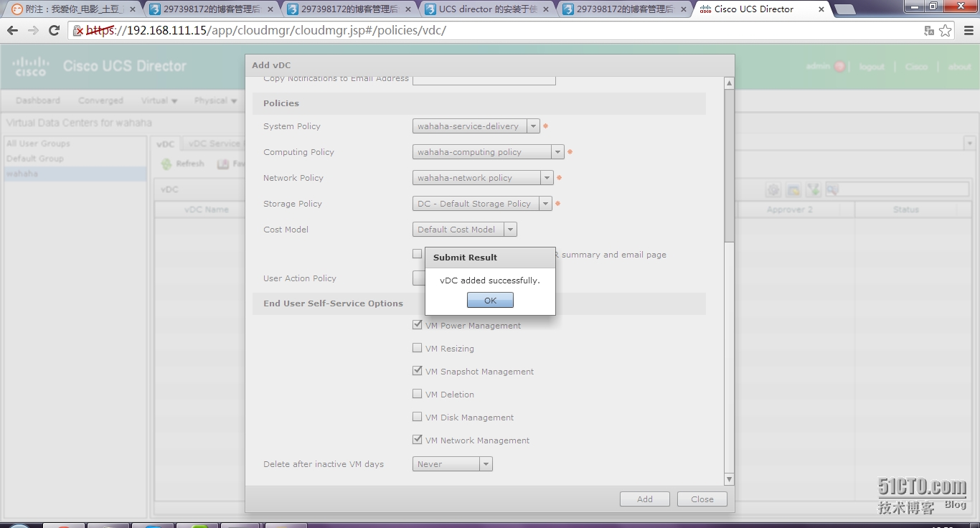
Task: Click OK in the Submit Result popup
Action: pos(490,301)
